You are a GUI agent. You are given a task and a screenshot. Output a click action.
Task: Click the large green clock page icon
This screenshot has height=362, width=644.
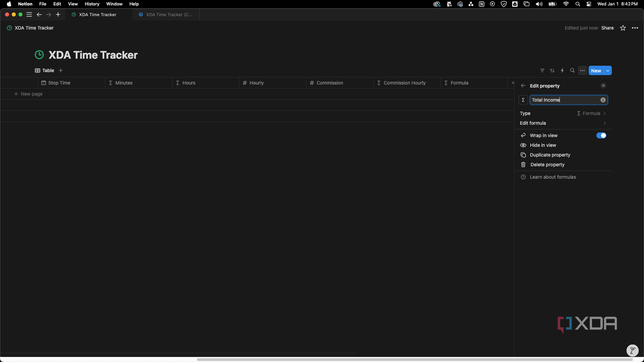(x=39, y=55)
